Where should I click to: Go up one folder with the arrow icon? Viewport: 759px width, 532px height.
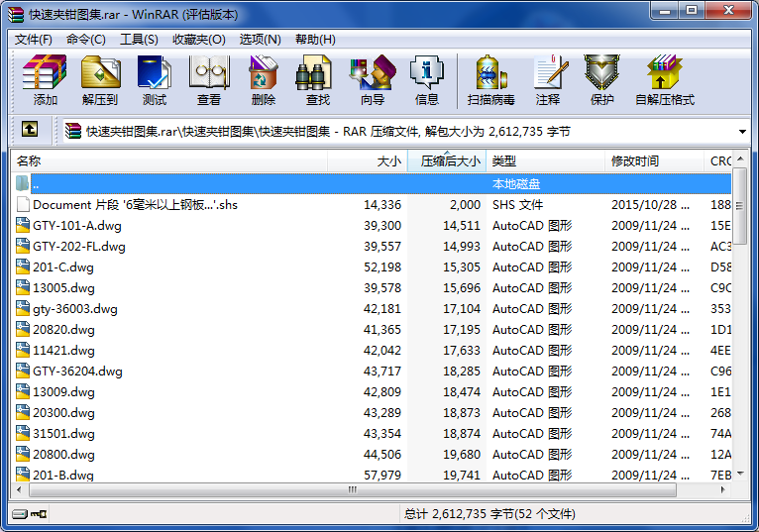click(30, 129)
